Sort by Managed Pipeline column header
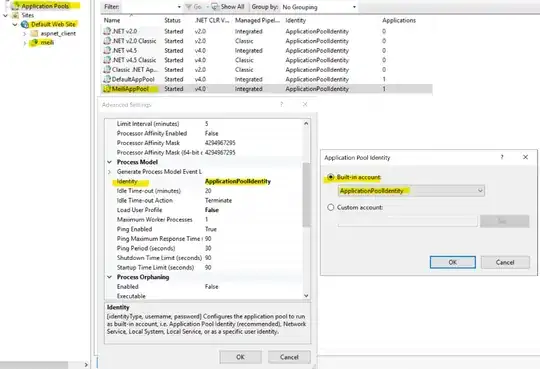540x369 pixels. pos(257,20)
